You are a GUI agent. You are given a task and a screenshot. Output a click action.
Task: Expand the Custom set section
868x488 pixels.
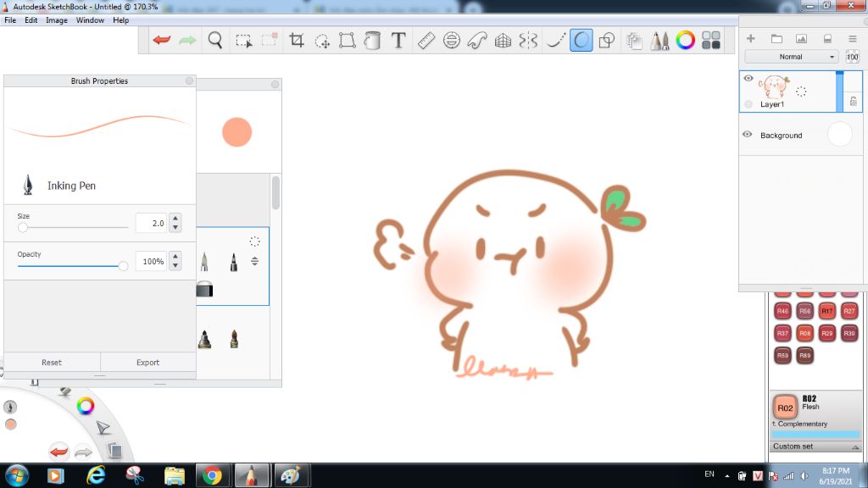click(x=815, y=446)
